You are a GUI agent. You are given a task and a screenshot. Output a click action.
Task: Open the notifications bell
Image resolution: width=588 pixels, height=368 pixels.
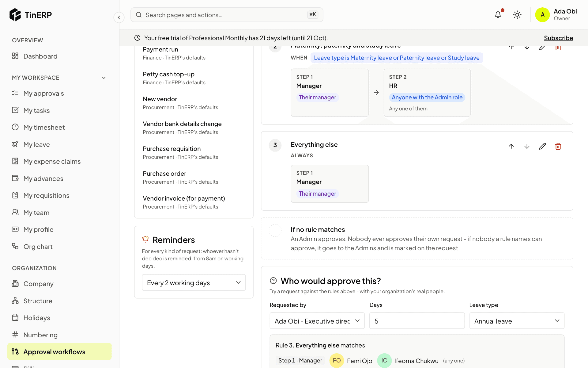pyautogui.click(x=498, y=14)
